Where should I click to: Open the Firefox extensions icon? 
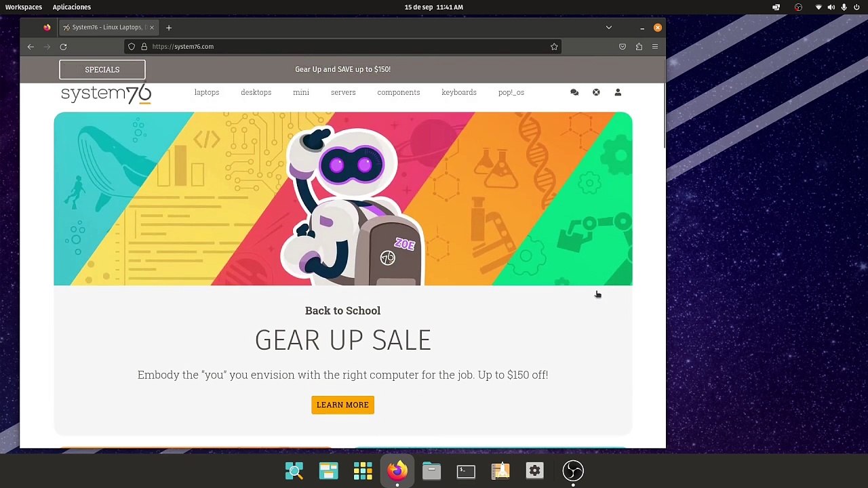(x=639, y=47)
